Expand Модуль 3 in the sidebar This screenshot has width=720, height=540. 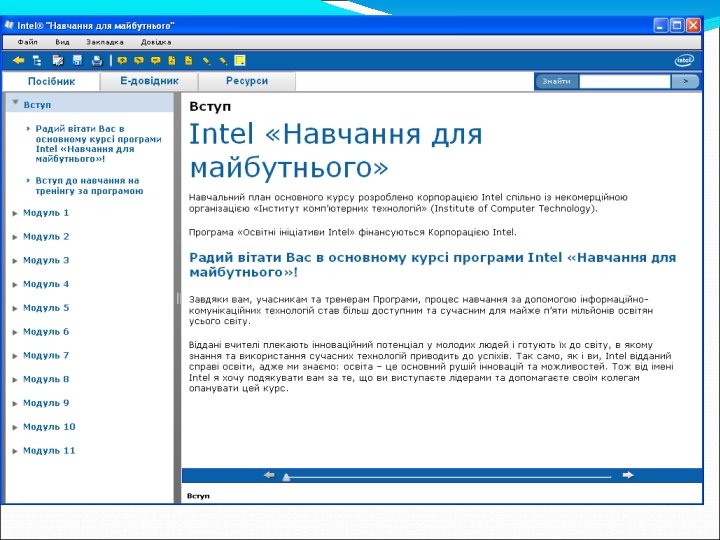click(x=15, y=261)
